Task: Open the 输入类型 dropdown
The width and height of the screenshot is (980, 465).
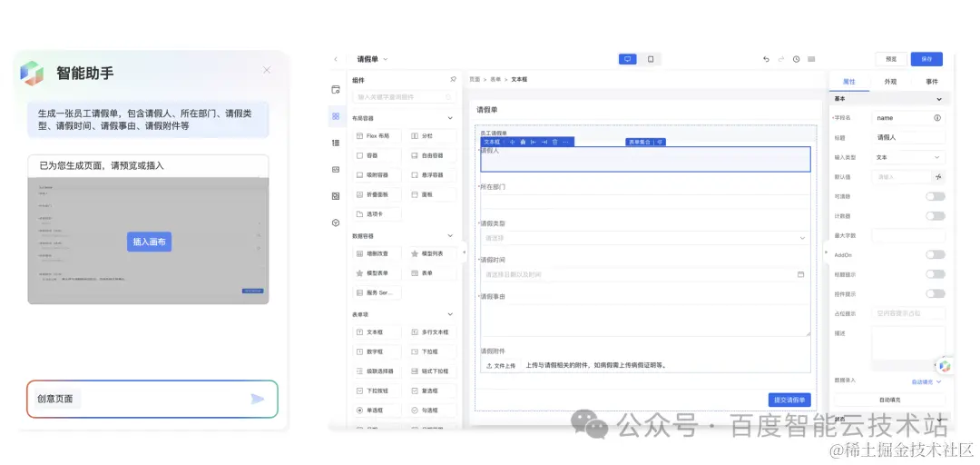Action: 908,157
